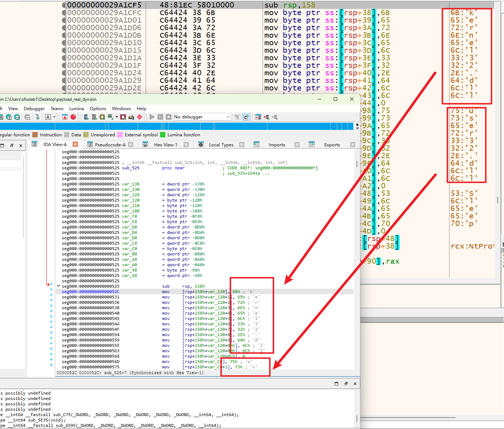Image resolution: width=504 pixels, height=429 pixels.
Task: Float the left functions panel with restore icon
Action: 11,145
